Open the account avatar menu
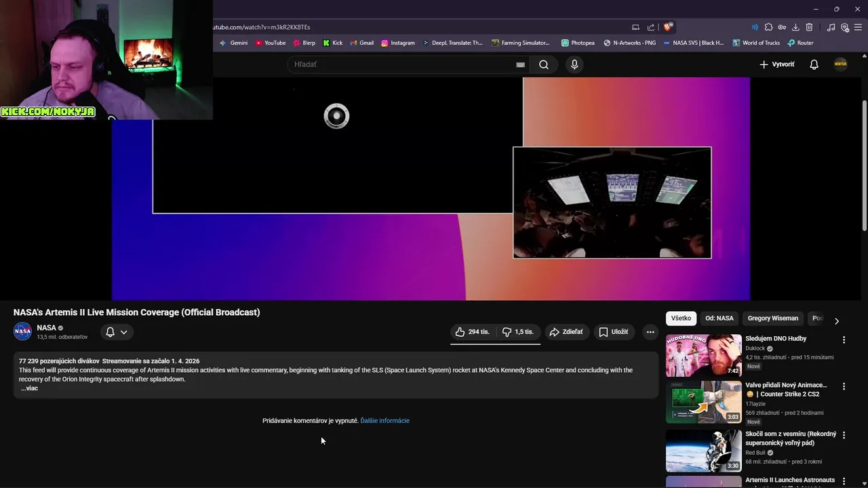This screenshot has width=868, height=488. [840, 64]
